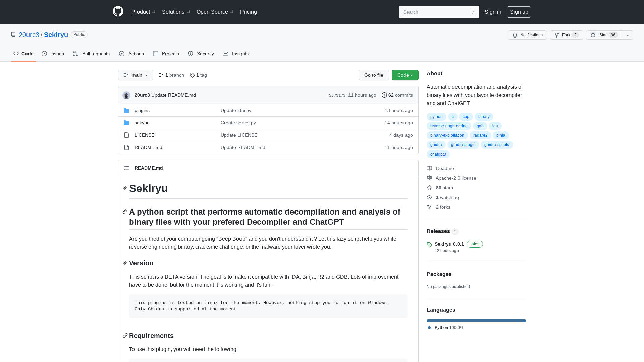This screenshot has width=644, height=362.
Task: Click the README.md filename link
Action: (148, 147)
